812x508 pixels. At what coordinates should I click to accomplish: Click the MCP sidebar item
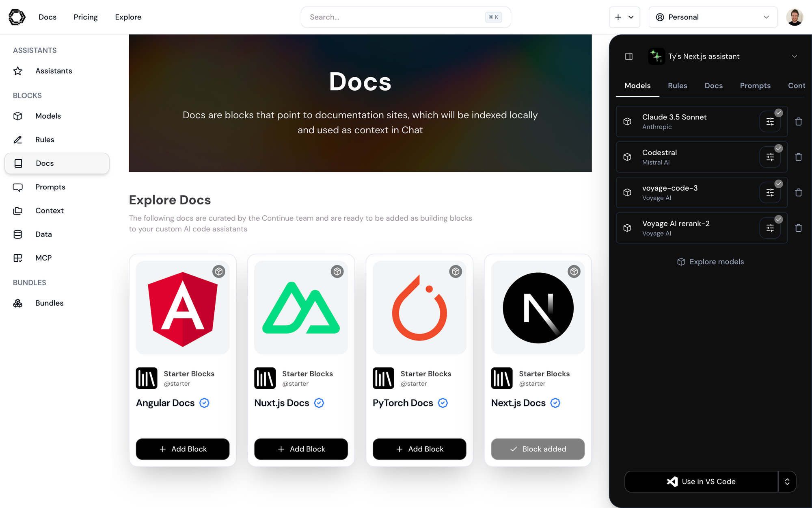43,258
